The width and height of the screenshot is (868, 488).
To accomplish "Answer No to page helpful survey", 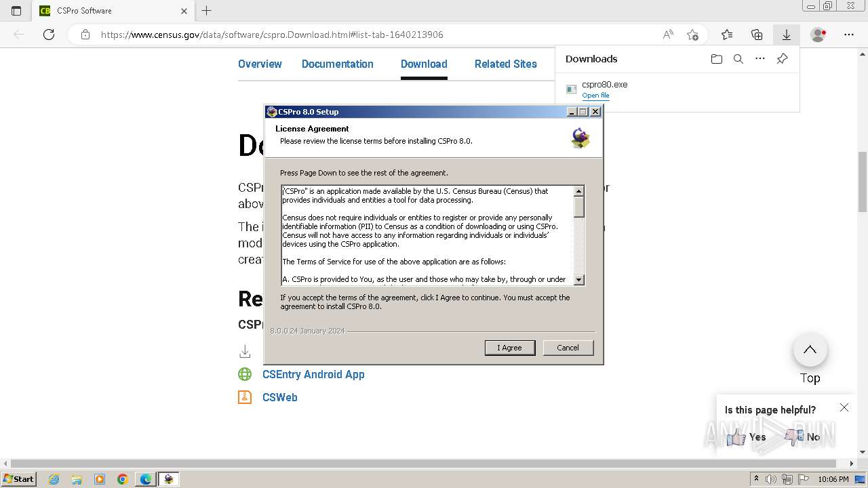I will coord(803,437).
